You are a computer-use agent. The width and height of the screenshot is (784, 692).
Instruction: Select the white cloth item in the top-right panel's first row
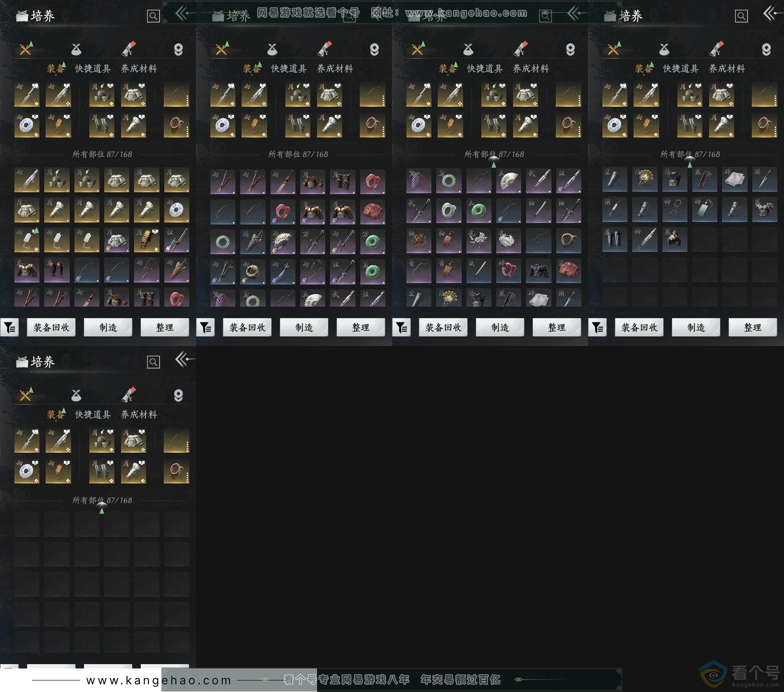coord(734,180)
